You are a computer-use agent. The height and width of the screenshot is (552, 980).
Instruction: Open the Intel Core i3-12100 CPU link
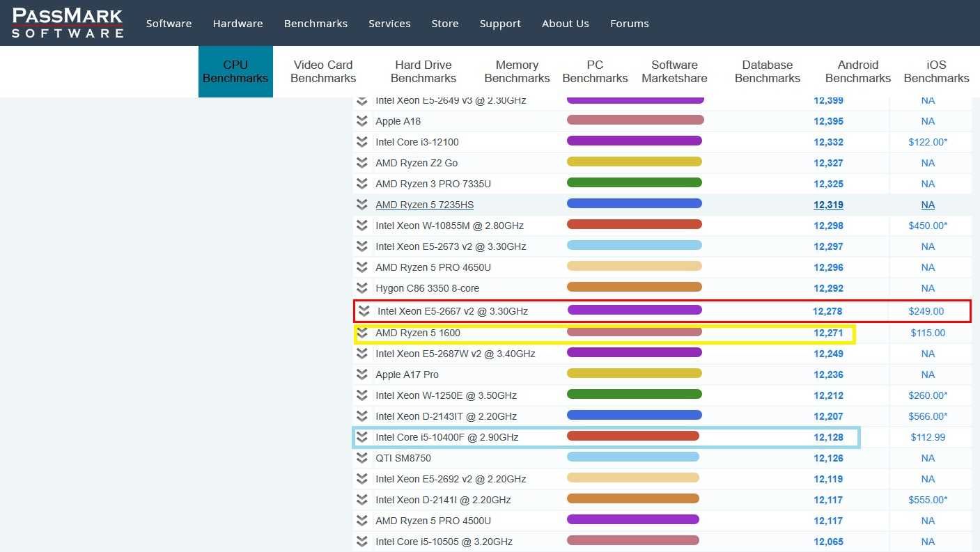click(x=417, y=142)
